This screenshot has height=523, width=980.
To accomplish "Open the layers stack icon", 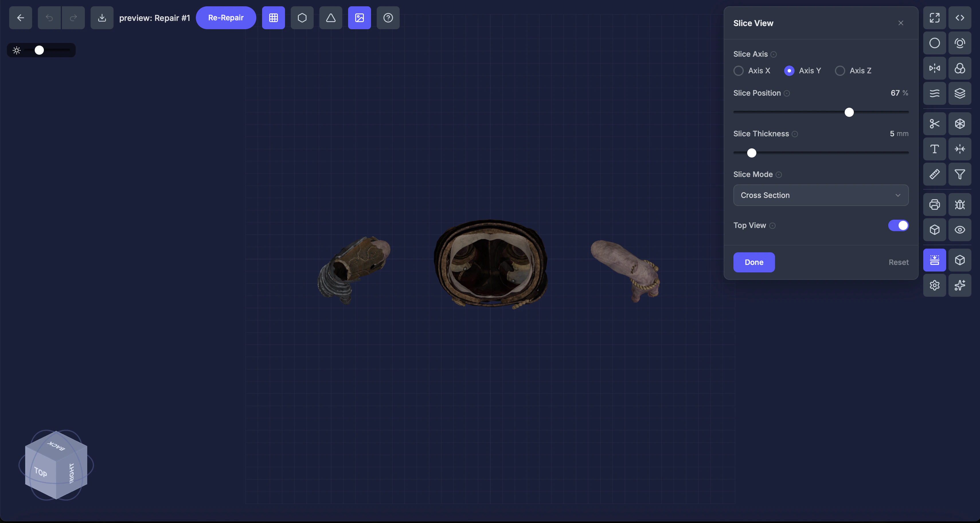I will coord(959,93).
